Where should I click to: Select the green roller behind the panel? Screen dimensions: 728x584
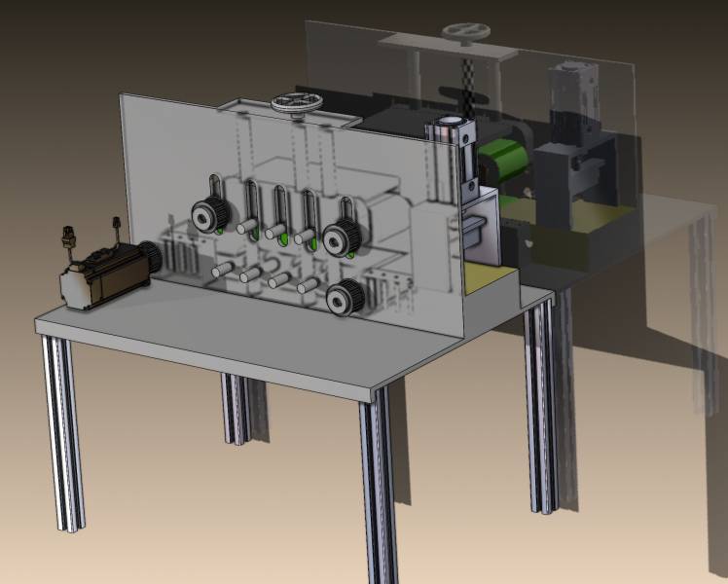click(506, 162)
